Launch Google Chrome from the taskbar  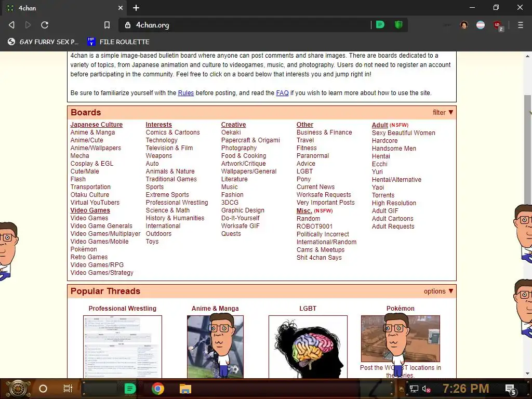point(158,389)
